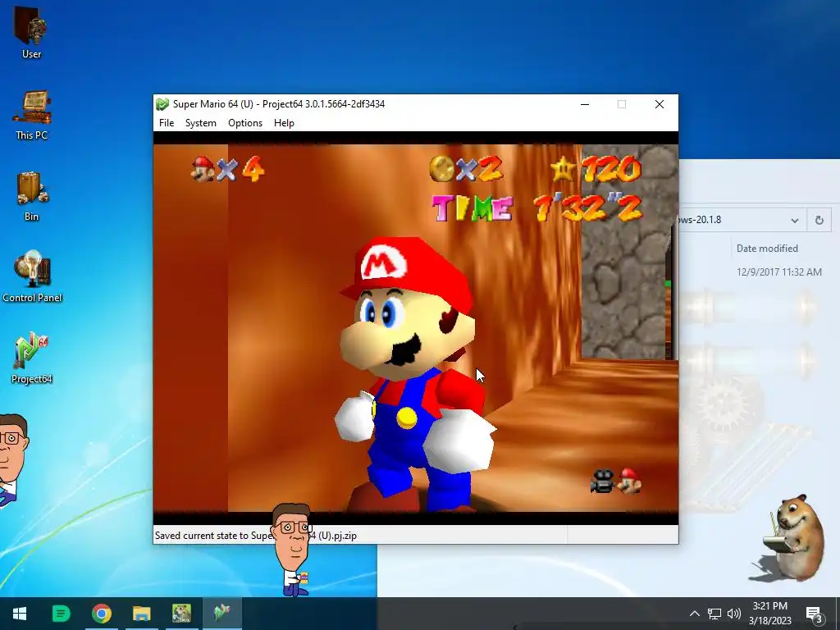This screenshot has width=840, height=630.
Task: Open the network tray icon
Action: 714,614
